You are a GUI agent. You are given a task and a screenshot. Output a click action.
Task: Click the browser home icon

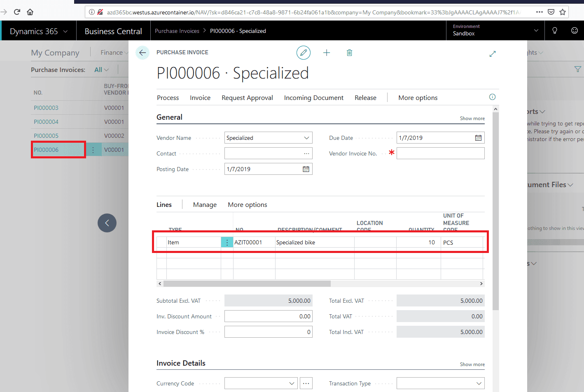[30, 12]
